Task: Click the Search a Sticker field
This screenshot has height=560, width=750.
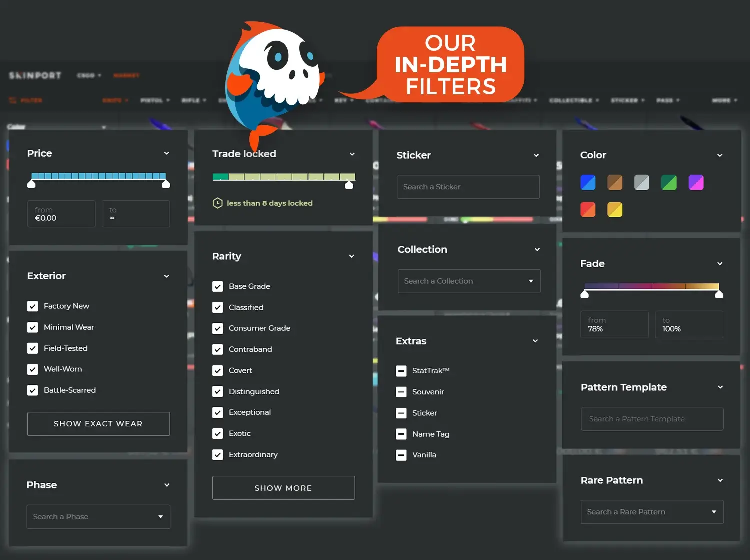Action: (468, 187)
